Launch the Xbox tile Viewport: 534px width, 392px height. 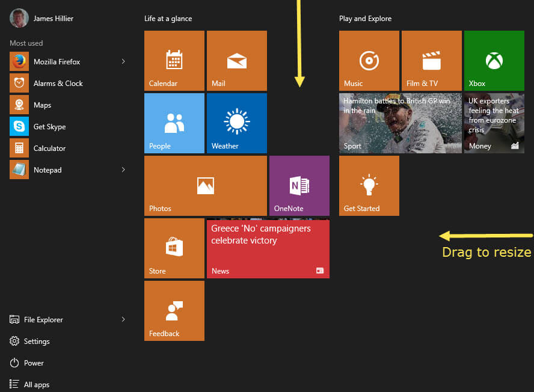click(x=494, y=61)
